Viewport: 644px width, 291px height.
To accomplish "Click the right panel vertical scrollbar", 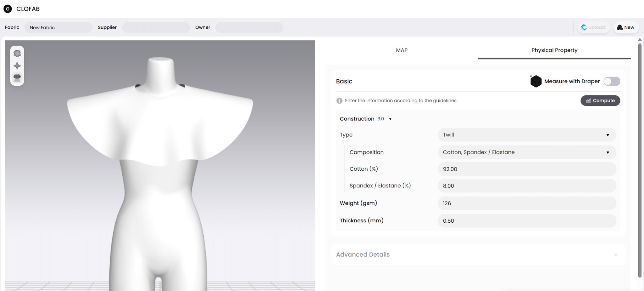I will (x=640, y=161).
